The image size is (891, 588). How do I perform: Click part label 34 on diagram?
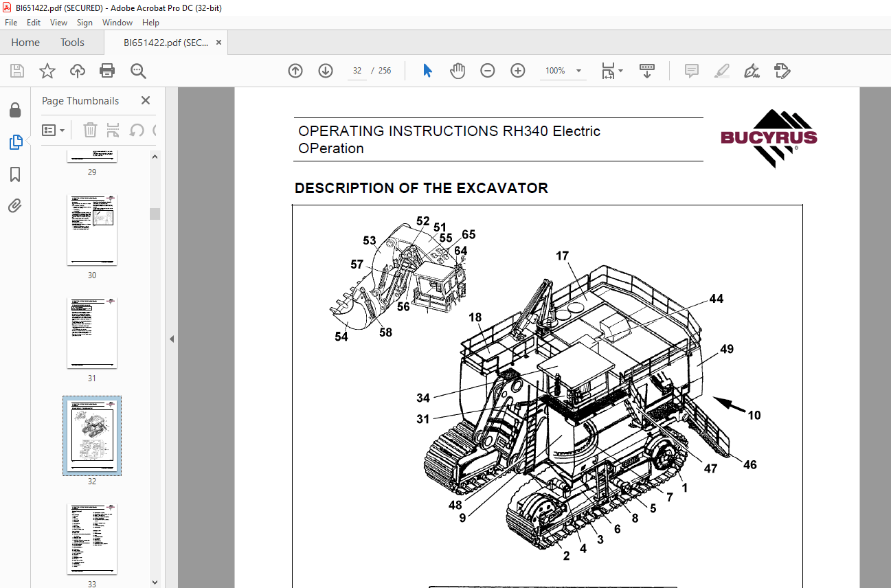[423, 398]
